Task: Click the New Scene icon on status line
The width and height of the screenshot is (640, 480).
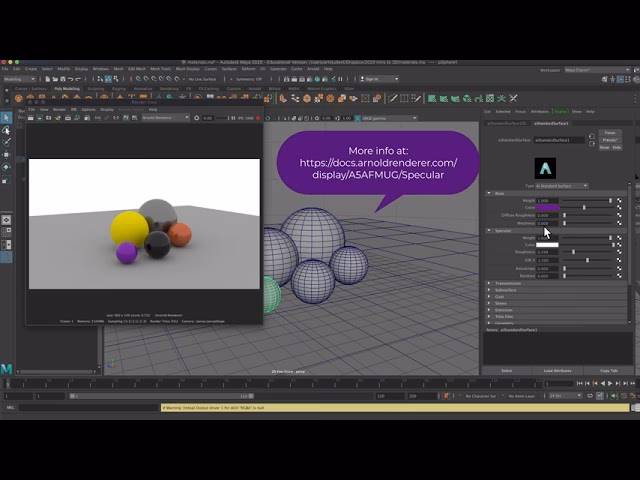Action: pyautogui.click(x=48, y=79)
